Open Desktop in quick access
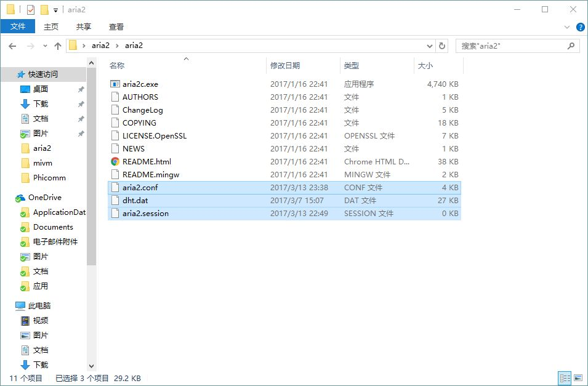This screenshot has width=588, height=386. pos(34,89)
